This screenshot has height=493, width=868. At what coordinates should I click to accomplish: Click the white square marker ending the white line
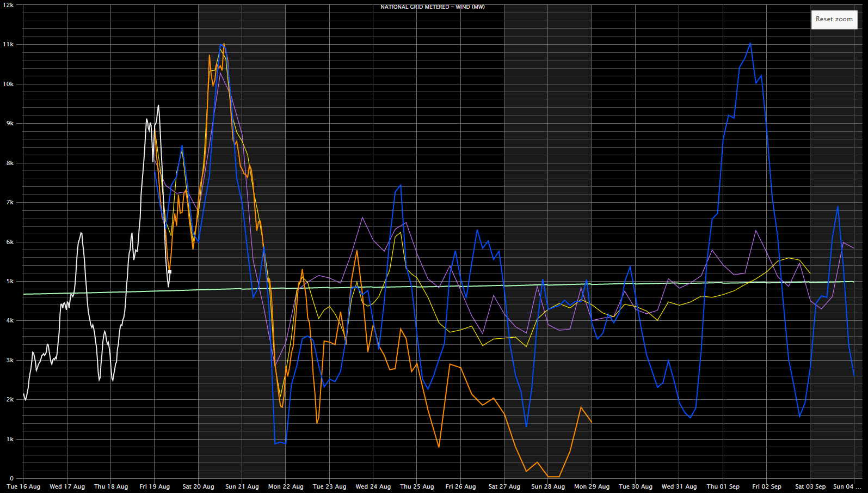click(170, 272)
